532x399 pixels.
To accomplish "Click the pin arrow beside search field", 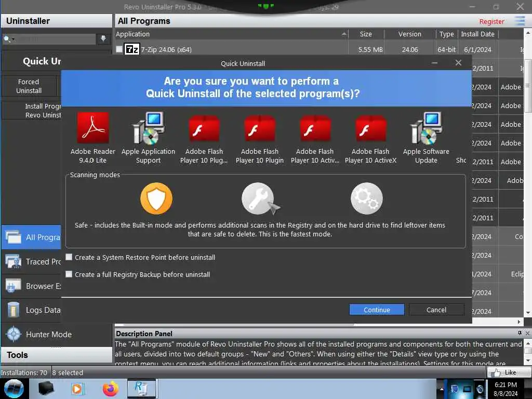I will point(103,38).
